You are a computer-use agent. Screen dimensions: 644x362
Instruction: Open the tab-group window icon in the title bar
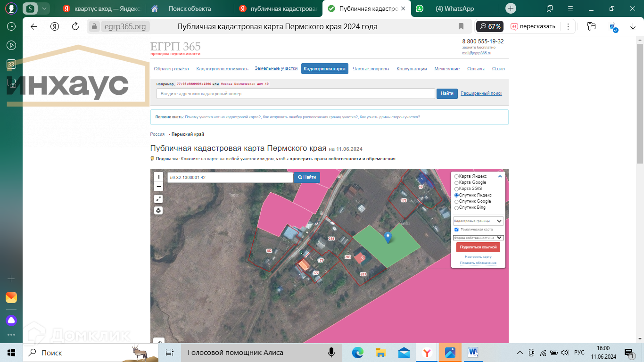click(549, 8)
